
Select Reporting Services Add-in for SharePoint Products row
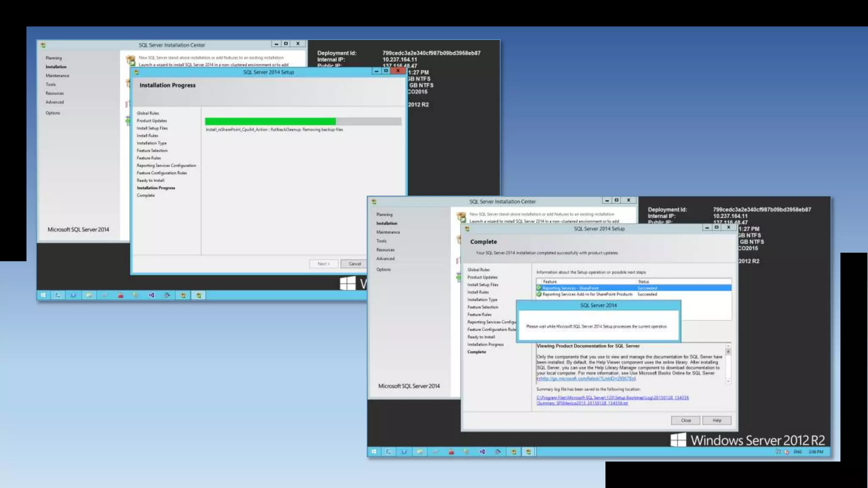pyautogui.click(x=587, y=294)
